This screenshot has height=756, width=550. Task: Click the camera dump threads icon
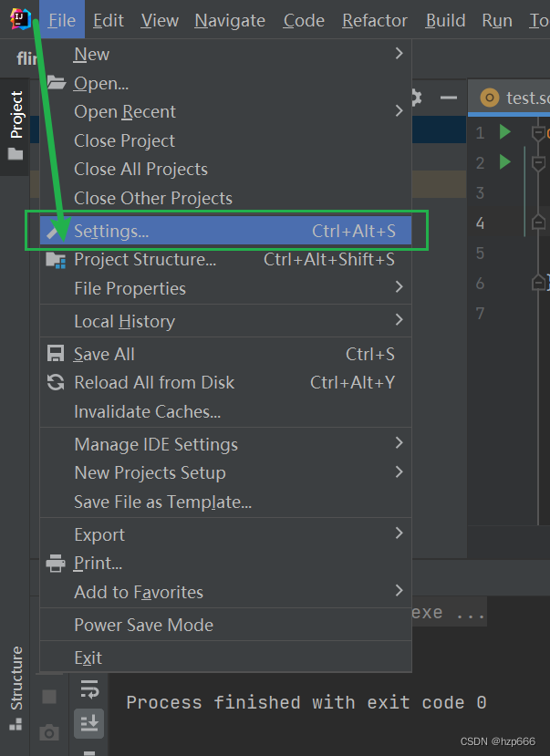tap(49, 731)
